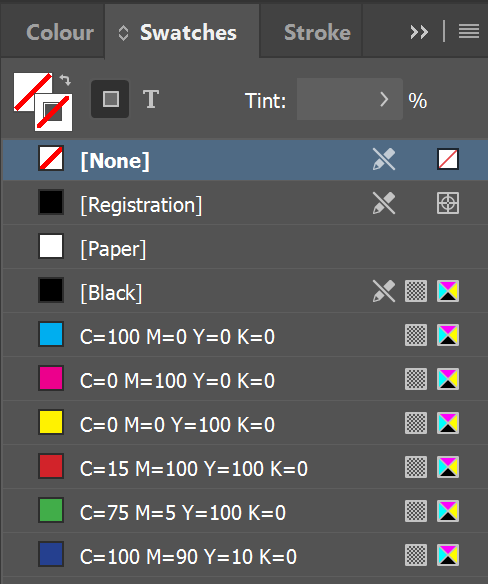Image resolution: width=488 pixels, height=584 pixels.
Task: Click the swap fill and stroke arrow icon
Action: tap(65, 80)
